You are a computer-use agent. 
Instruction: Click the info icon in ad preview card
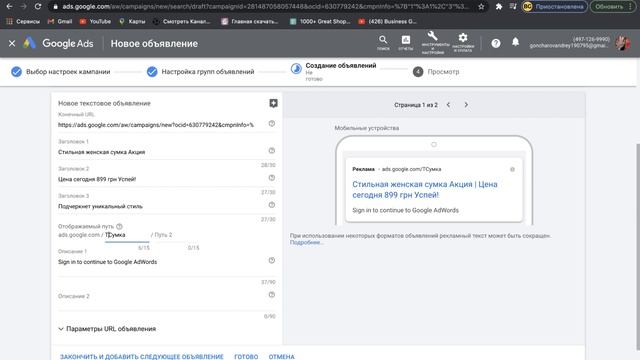512,169
